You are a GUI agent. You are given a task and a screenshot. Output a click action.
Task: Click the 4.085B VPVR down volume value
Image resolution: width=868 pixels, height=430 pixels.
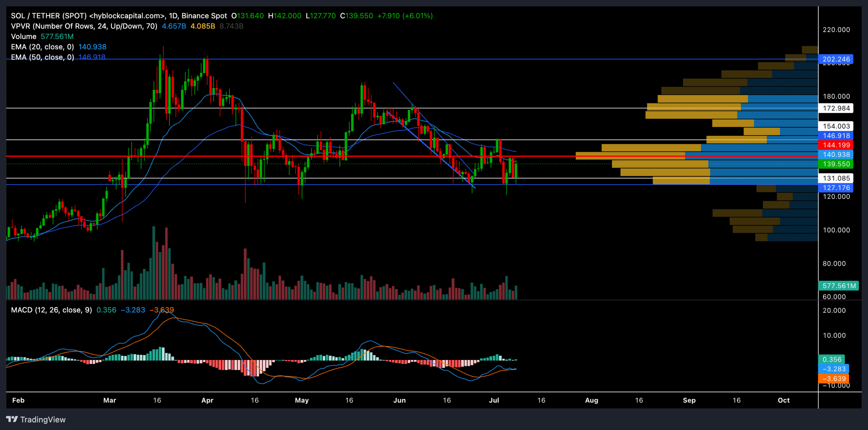click(x=203, y=26)
